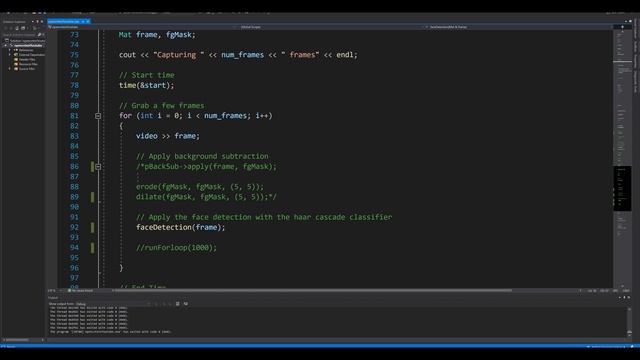The width and height of the screenshot is (640, 360).
Task: Pin the Solution Explorer panel
Action: coord(37,22)
